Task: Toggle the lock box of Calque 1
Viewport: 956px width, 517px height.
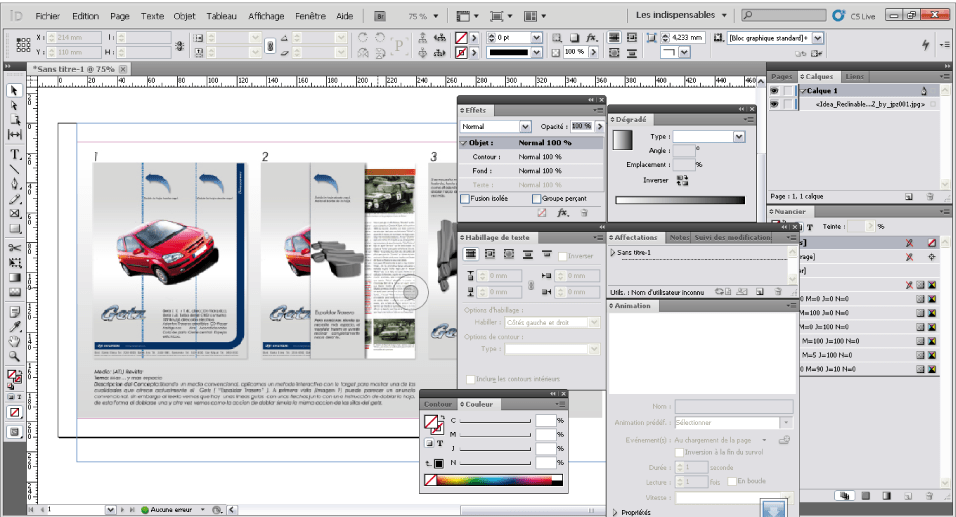Action: [x=788, y=91]
